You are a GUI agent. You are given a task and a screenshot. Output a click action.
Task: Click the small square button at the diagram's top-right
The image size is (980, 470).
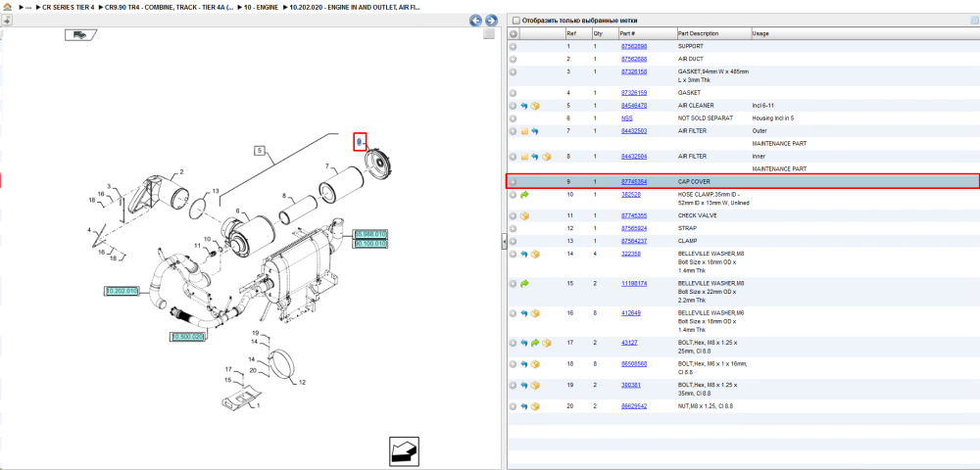coord(489,34)
